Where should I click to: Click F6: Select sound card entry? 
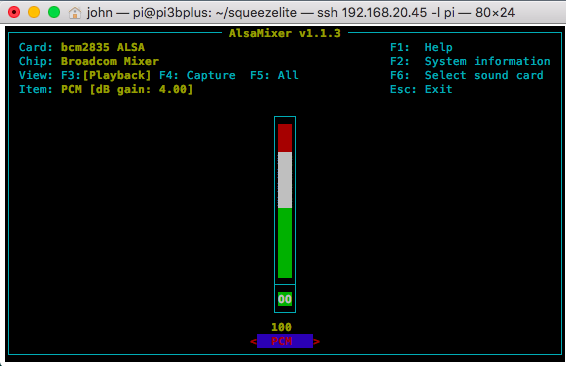[x=466, y=75]
